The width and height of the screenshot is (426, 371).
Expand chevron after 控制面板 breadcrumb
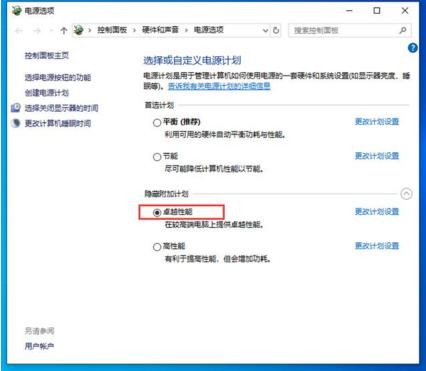(x=134, y=30)
